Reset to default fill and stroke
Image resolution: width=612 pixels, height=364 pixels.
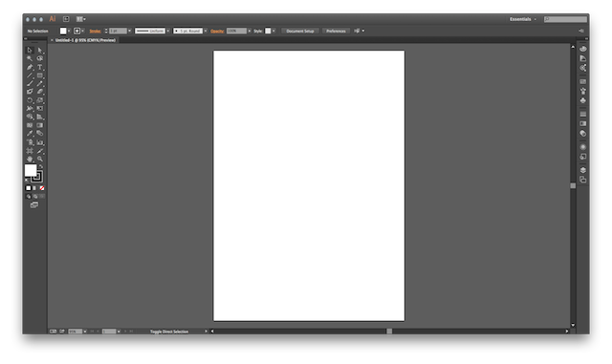pyautogui.click(x=27, y=181)
